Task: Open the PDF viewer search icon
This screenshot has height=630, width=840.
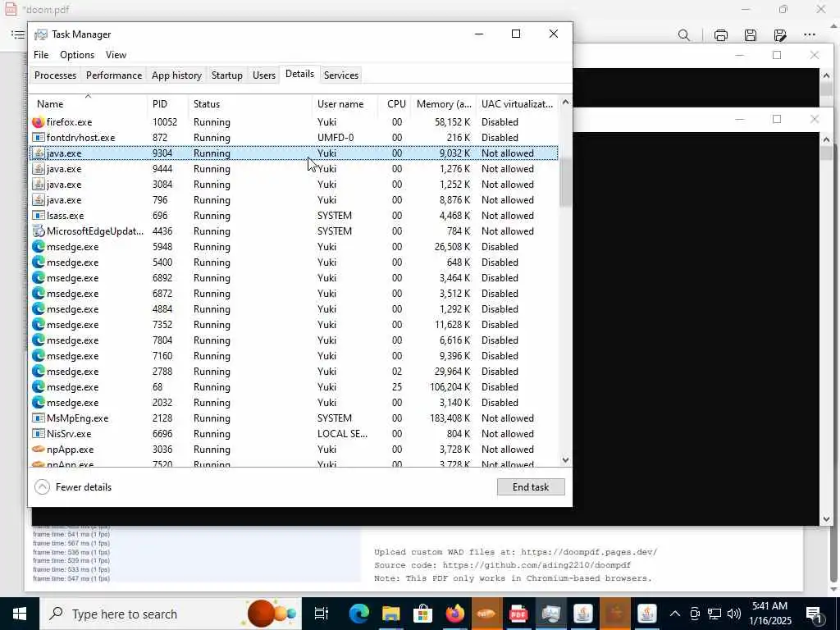Action: point(683,35)
